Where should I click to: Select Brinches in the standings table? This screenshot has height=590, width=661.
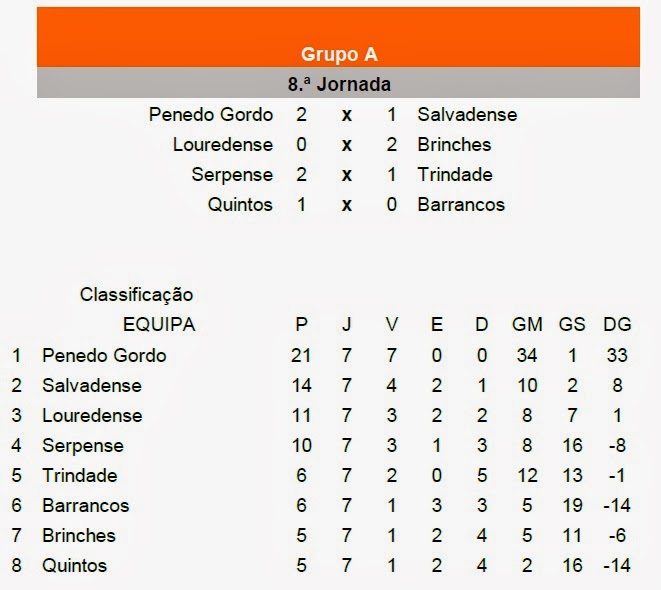coord(79,536)
